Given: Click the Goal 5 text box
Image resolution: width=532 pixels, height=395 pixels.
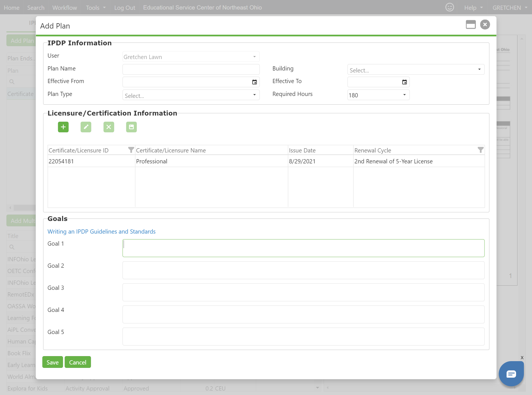Looking at the screenshot, I should [303, 337].
